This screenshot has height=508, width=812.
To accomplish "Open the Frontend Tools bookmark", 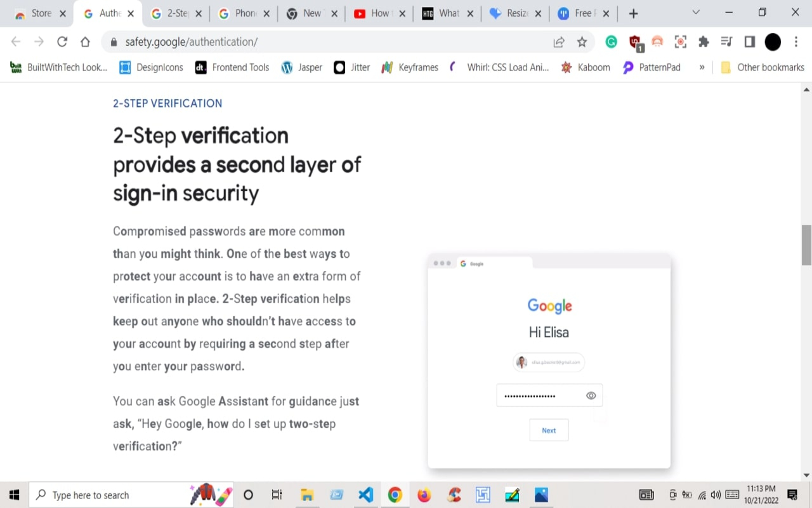I will tap(232, 67).
